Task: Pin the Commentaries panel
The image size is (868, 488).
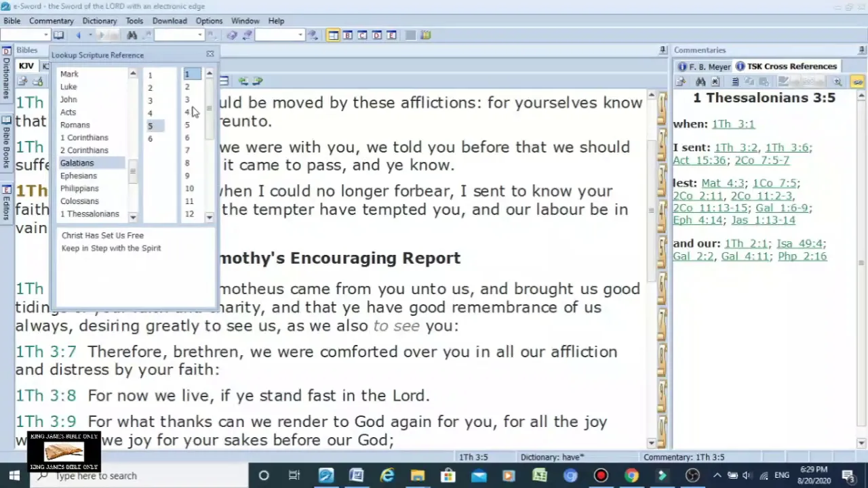Action: point(862,49)
